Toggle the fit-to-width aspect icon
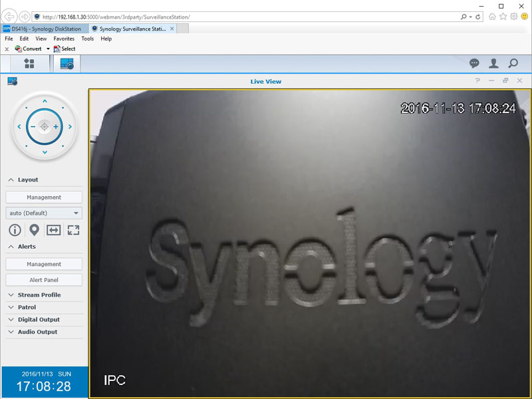The width and height of the screenshot is (532, 399). pyautogui.click(x=54, y=230)
